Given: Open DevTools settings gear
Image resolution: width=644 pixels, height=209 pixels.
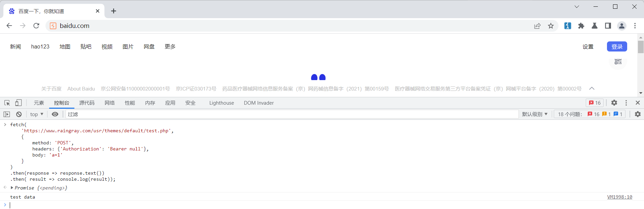Looking at the screenshot, I should point(614,103).
